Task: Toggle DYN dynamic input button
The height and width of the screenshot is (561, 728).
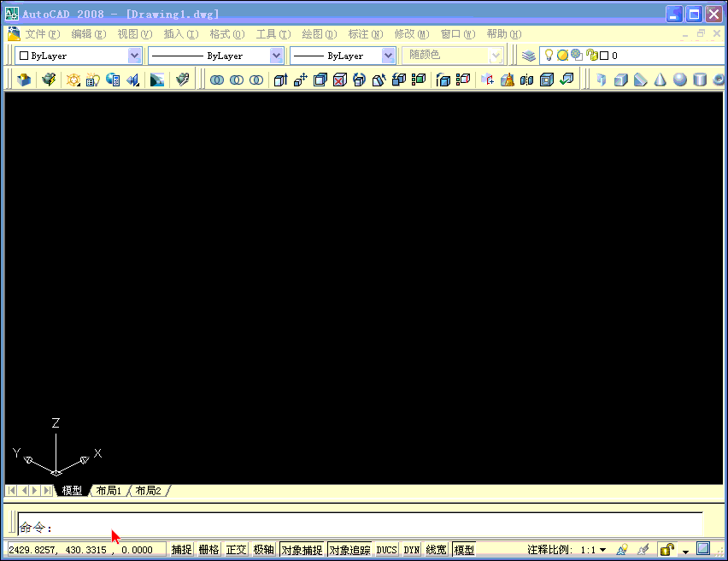Action: pos(411,549)
